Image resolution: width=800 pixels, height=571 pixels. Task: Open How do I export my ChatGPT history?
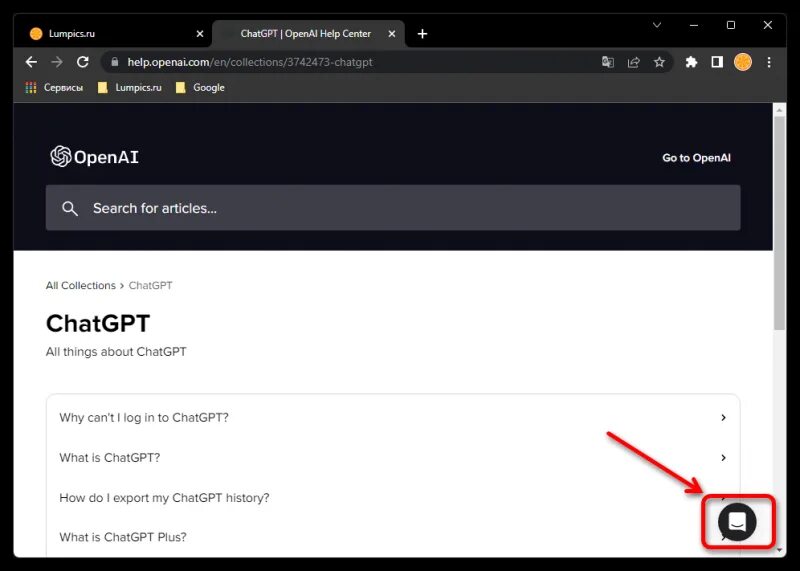point(393,498)
